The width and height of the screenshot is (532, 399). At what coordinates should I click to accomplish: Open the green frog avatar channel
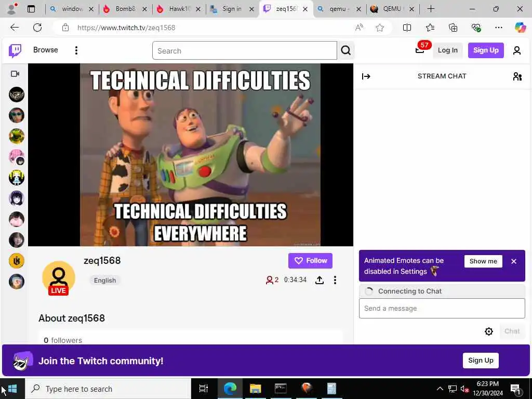click(x=17, y=137)
